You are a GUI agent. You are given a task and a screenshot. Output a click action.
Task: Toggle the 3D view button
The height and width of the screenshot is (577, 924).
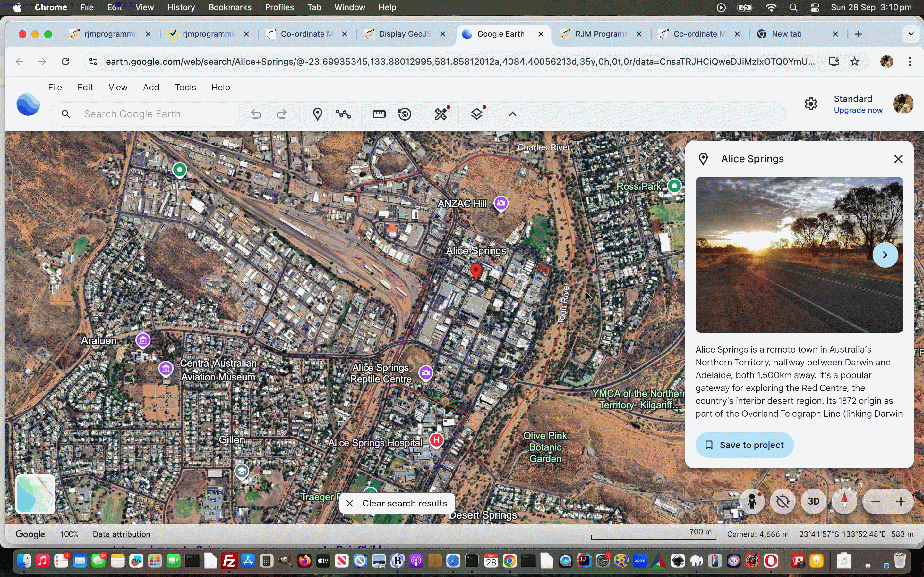click(813, 501)
